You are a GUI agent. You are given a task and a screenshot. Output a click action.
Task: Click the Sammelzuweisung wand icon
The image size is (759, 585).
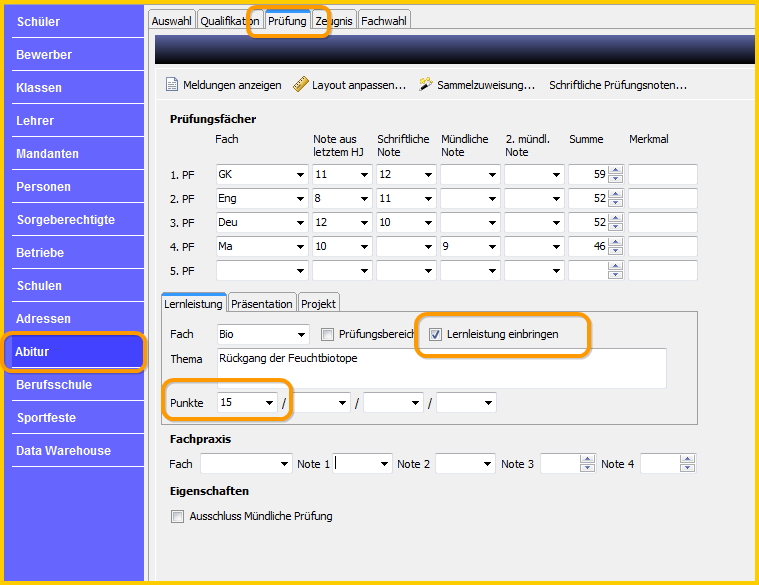(425, 84)
